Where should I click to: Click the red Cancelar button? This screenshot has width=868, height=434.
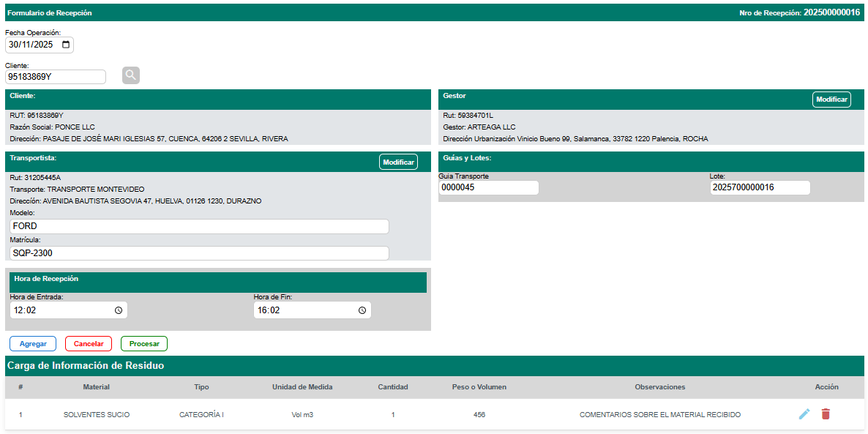[89, 344]
